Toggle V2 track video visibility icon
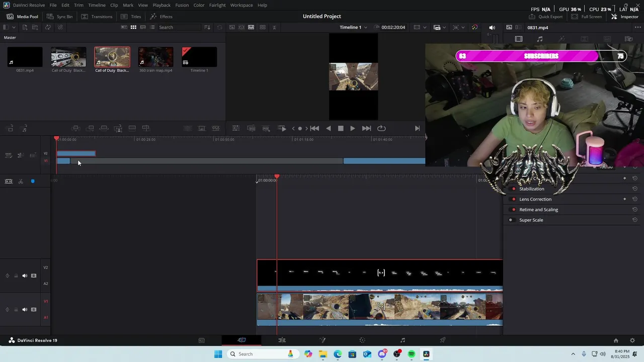Image resolution: width=644 pixels, height=362 pixels. tap(34, 276)
